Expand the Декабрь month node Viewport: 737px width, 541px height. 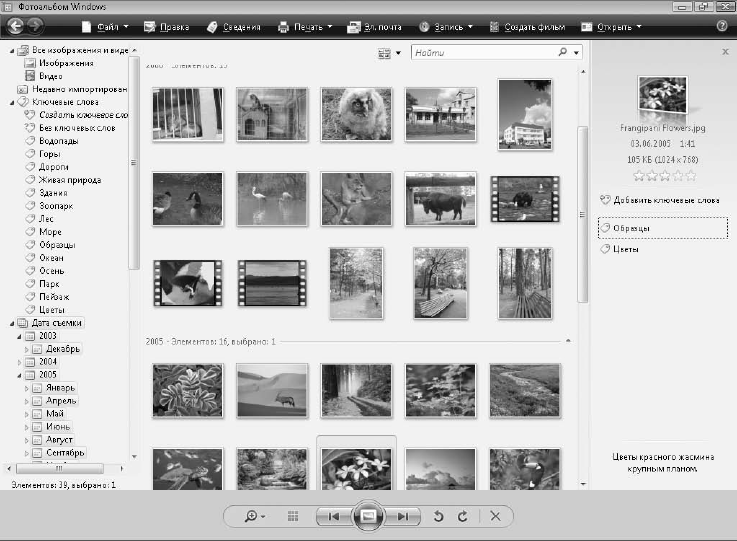click(x=27, y=349)
